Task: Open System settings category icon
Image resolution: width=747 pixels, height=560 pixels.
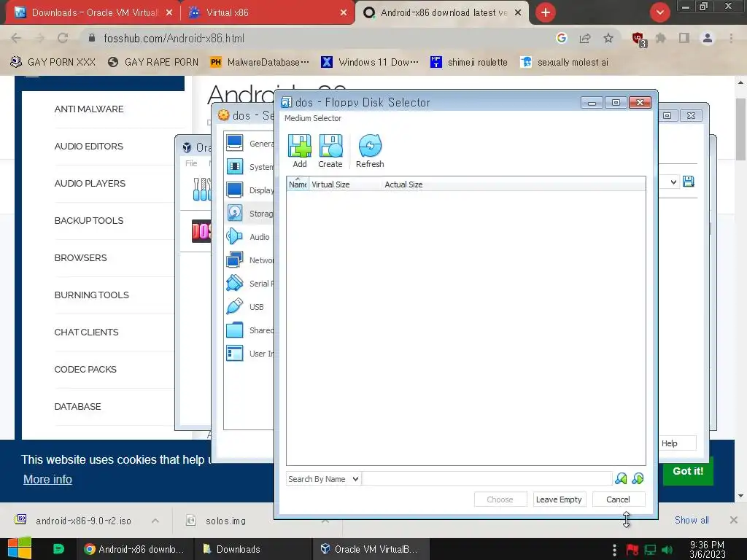Action: pos(234,166)
